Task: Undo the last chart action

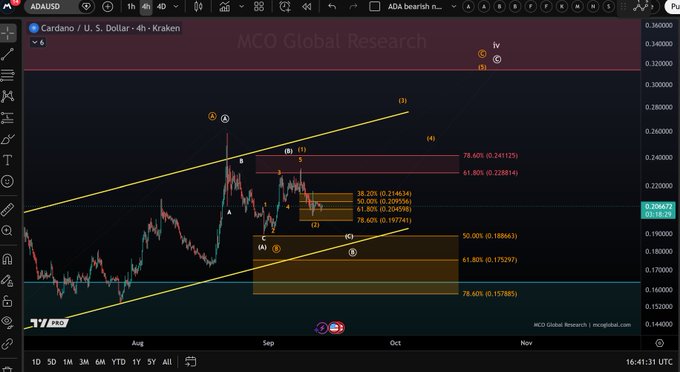Action: pos(332,7)
